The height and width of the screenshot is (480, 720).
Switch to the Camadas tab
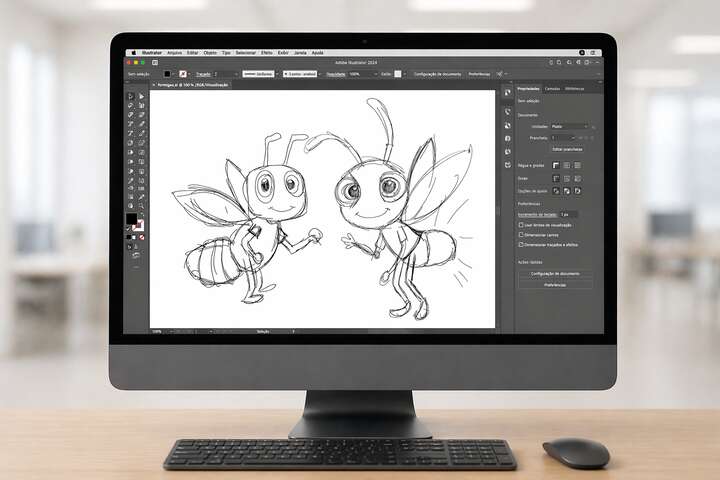(552, 89)
